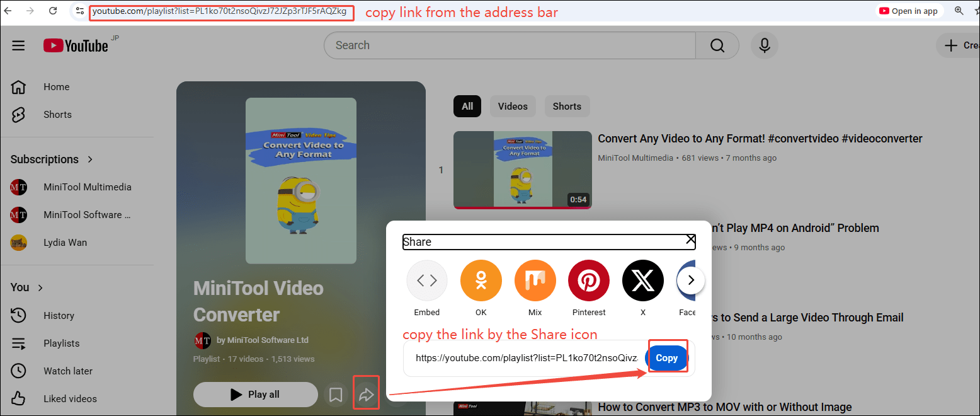Open the Shorts section in sidebar
Viewport: 980px width, 416px height.
pyautogui.click(x=57, y=114)
